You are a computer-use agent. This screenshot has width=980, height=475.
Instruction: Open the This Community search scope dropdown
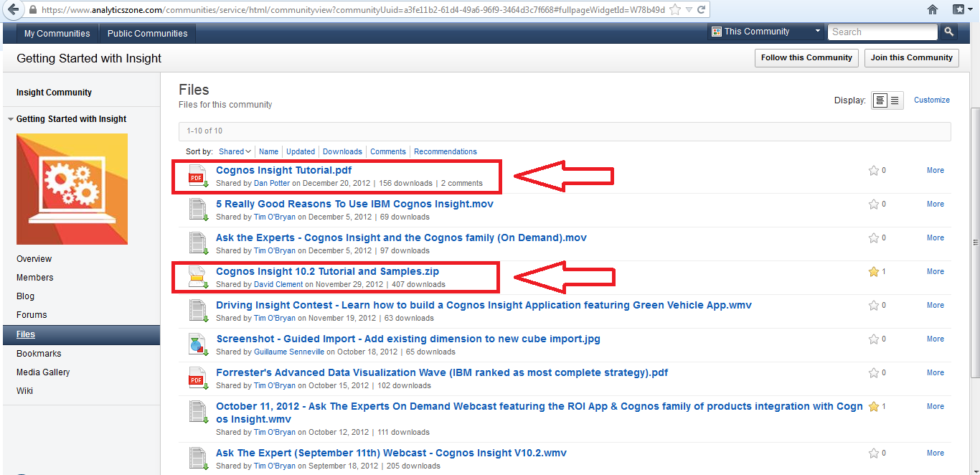coord(766,32)
